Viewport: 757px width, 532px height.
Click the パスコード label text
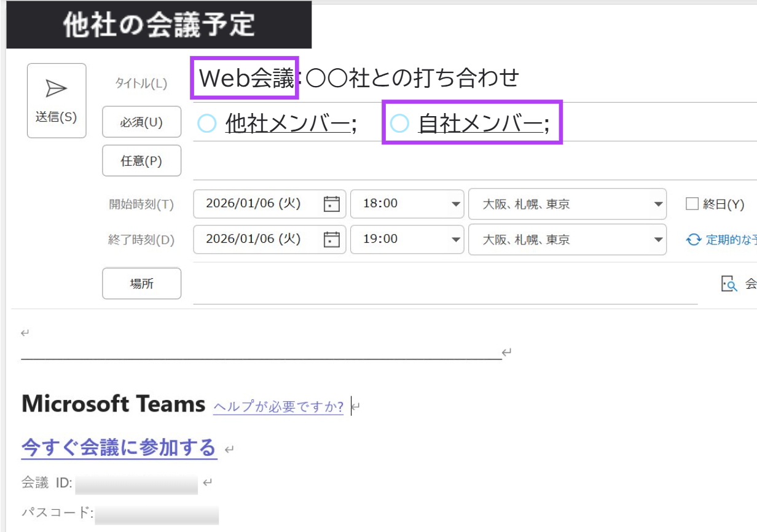tap(57, 512)
